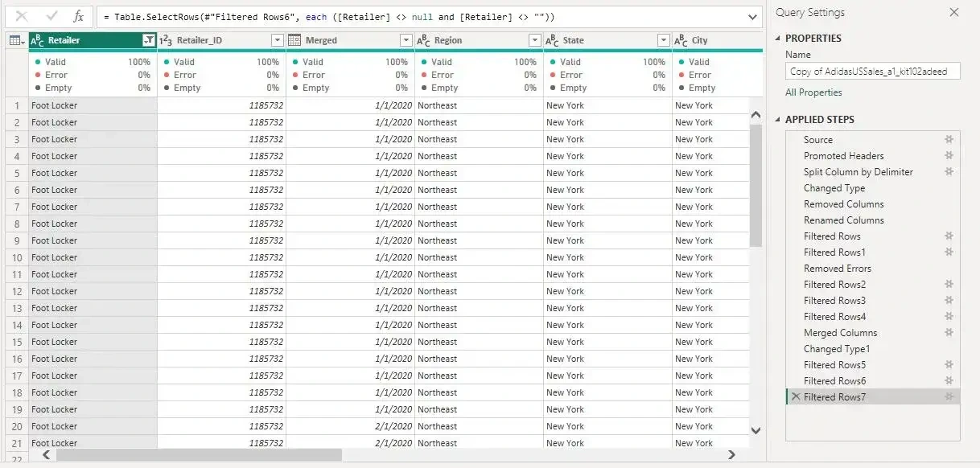980x468 pixels.
Task: Open the table menu icon in grid corner
Action: (15, 40)
